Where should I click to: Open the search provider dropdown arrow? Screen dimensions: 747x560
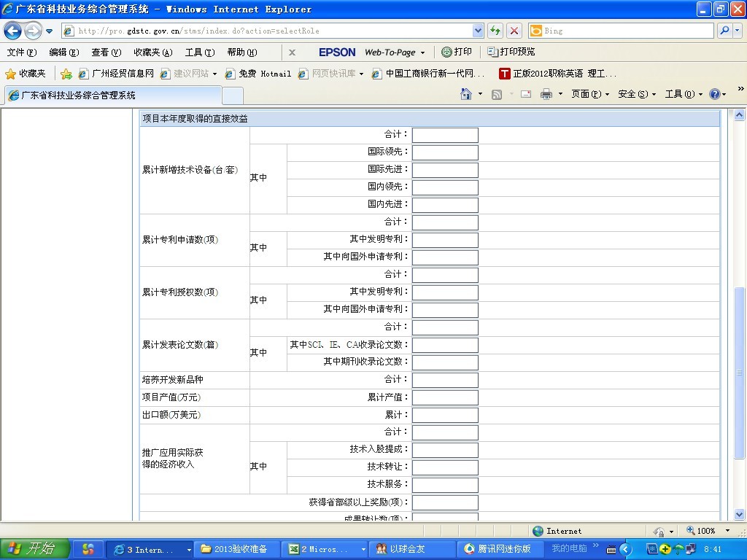[x=738, y=31]
